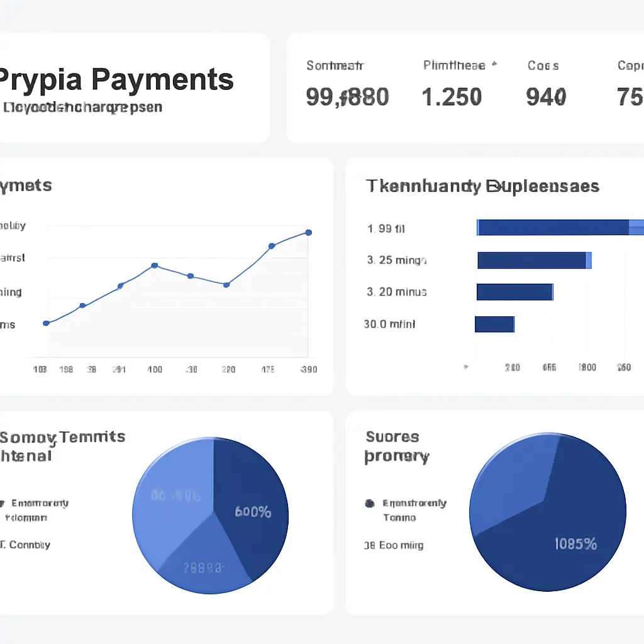The height and width of the screenshot is (644, 644).
Task: Click the line chart point above the 400 label
Action: pyautogui.click(x=155, y=265)
